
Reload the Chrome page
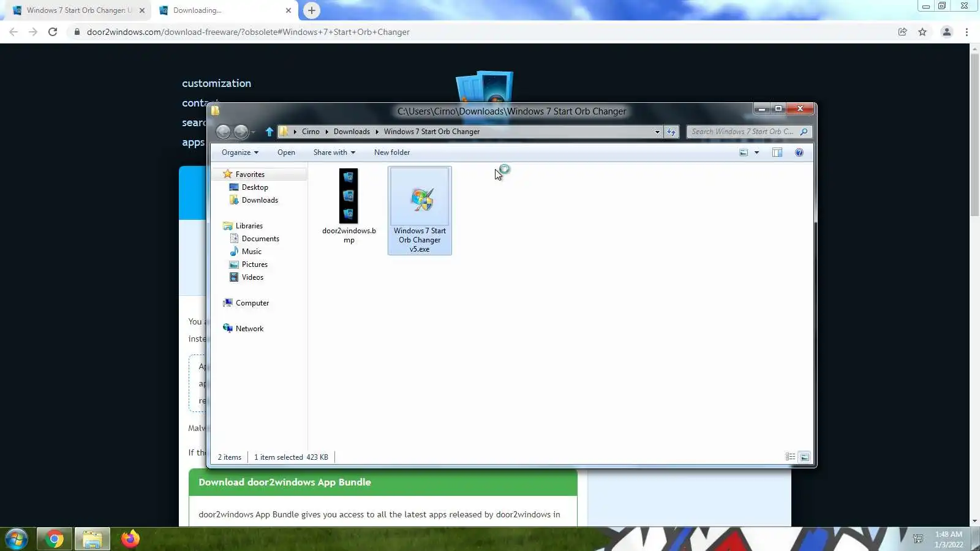pyautogui.click(x=53, y=32)
